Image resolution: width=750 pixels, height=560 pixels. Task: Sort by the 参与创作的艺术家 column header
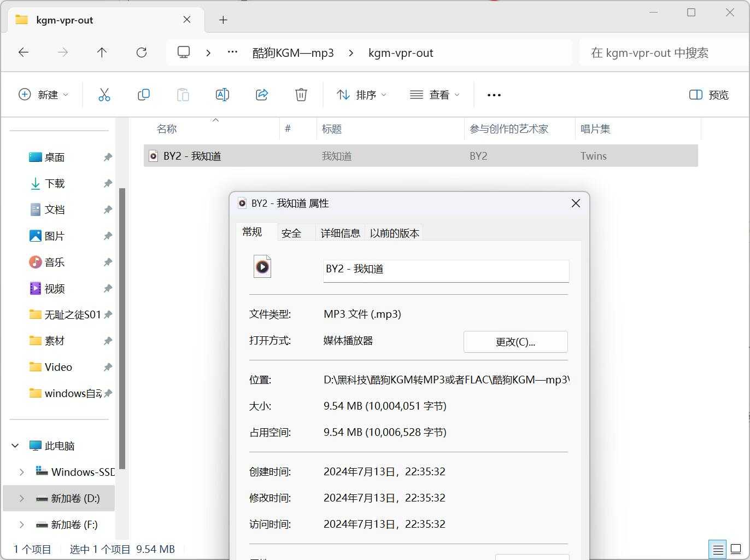519,129
